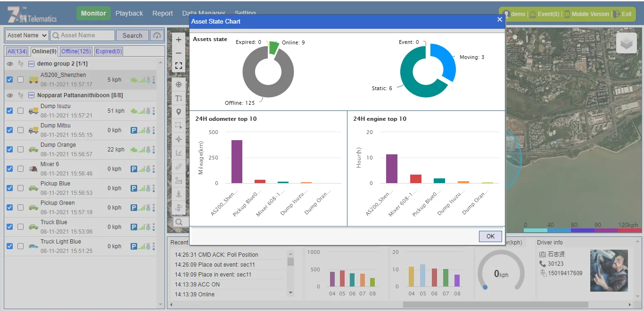Click the fullscreen map icon
This screenshot has height=311, width=644.
click(x=179, y=66)
